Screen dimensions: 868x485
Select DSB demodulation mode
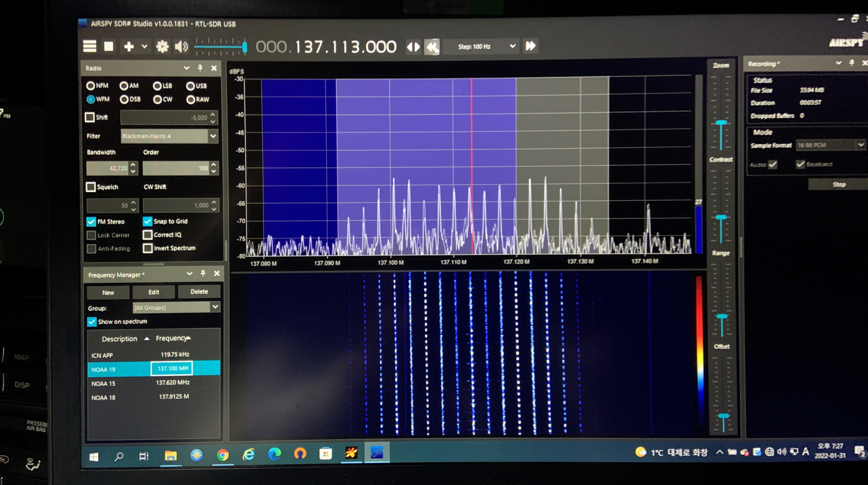(124, 99)
